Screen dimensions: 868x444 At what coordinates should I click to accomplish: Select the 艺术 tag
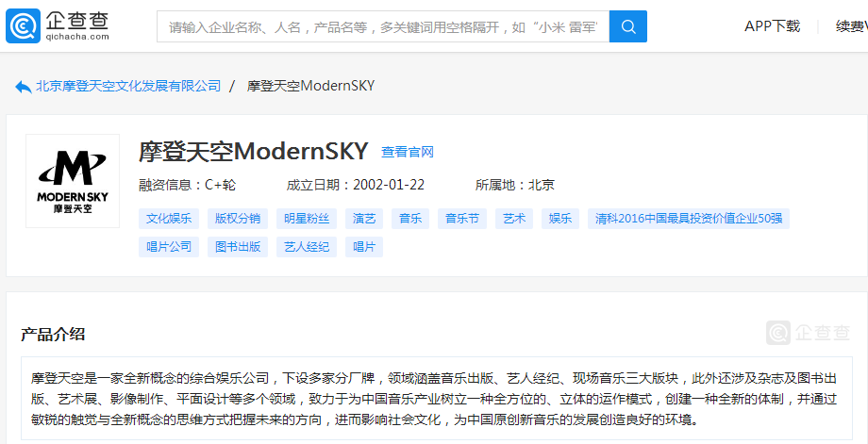click(x=514, y=219)
